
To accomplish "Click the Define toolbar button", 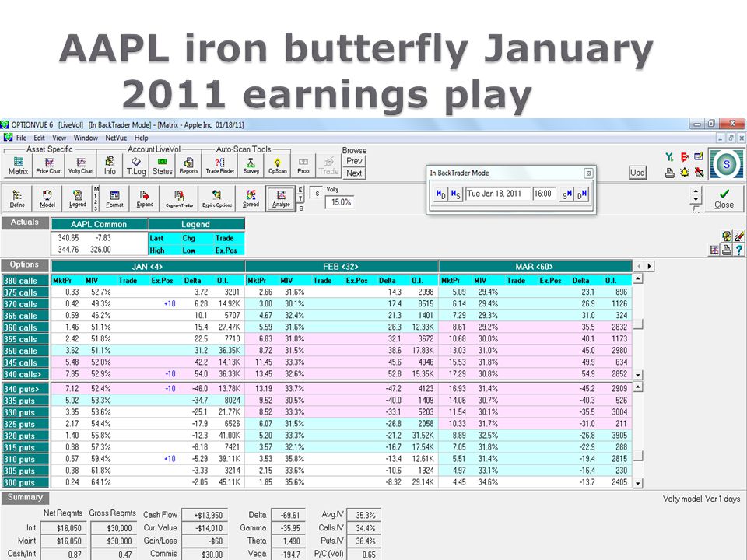I will click(17, 198).
